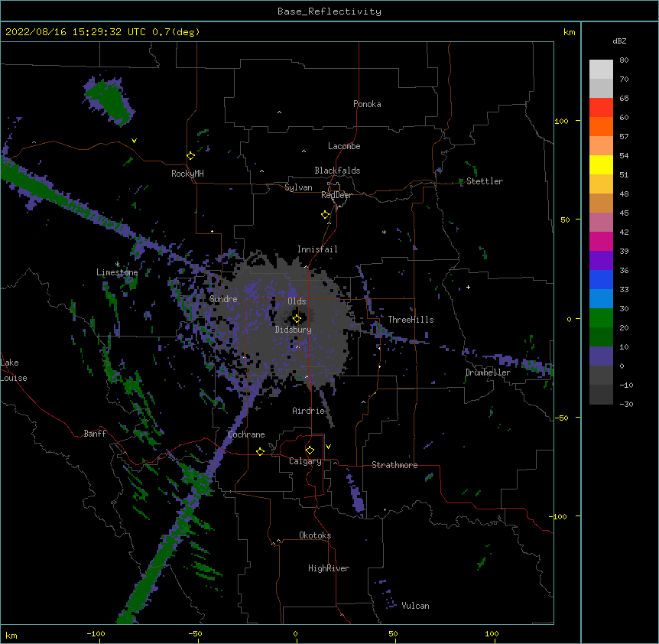Screen dimensions: 659x644
Task: Pick the magenta band in the dBZ legend
Action: pos(601,242)
